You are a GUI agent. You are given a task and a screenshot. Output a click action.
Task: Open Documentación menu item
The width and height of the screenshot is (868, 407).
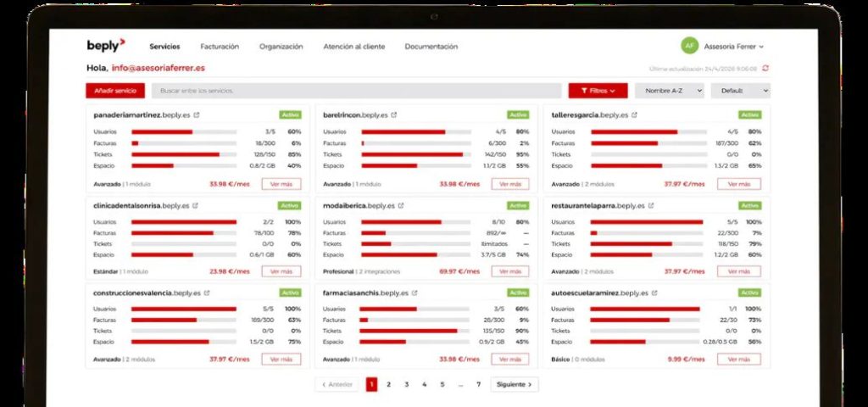431,47
